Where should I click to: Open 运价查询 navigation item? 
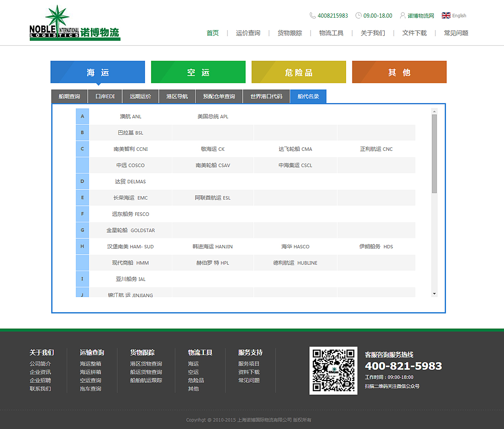pos(248,33)
